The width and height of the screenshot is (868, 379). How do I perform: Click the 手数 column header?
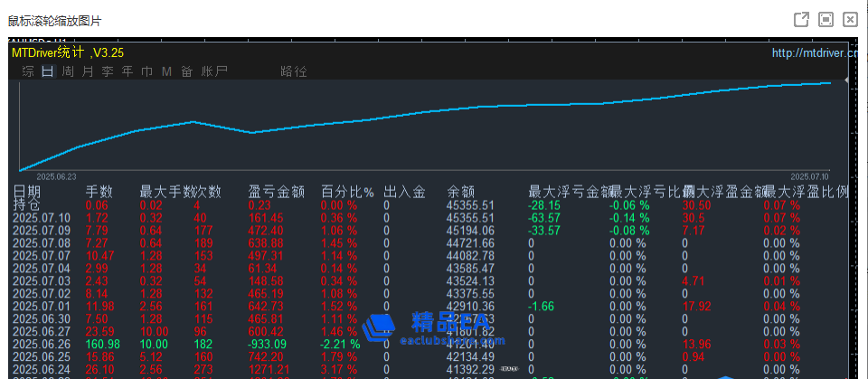click(99, 193)
